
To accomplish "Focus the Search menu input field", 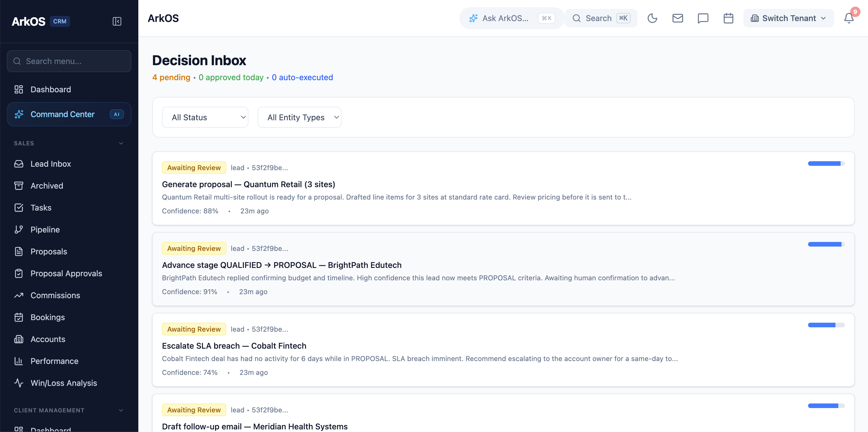I will [x=69, y=61].
